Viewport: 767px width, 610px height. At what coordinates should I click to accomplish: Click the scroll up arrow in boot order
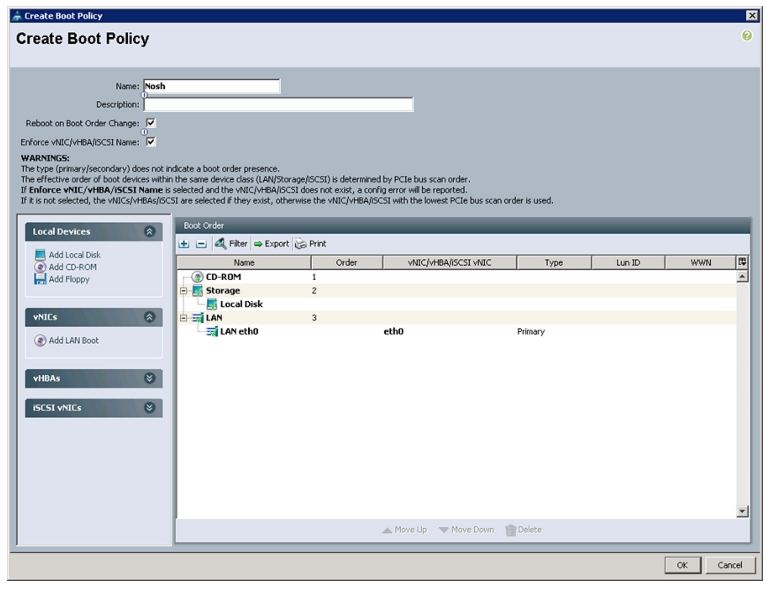point(742,277)
